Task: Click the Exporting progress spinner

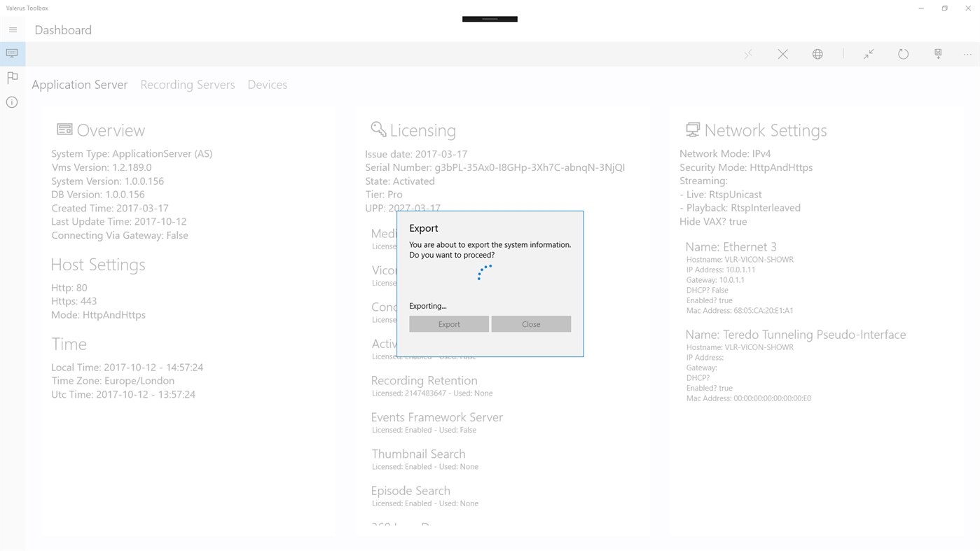Action: click(x=485, y=272)
